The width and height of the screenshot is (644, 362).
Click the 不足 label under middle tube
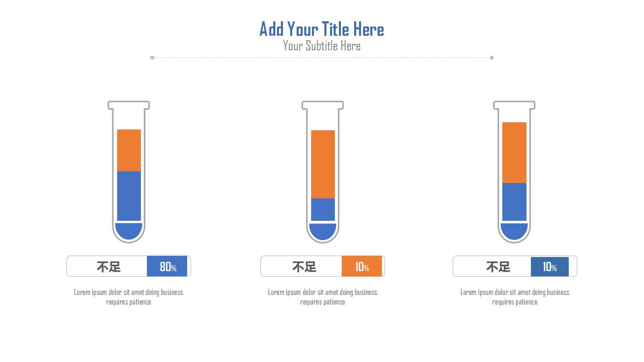(304, 267)
